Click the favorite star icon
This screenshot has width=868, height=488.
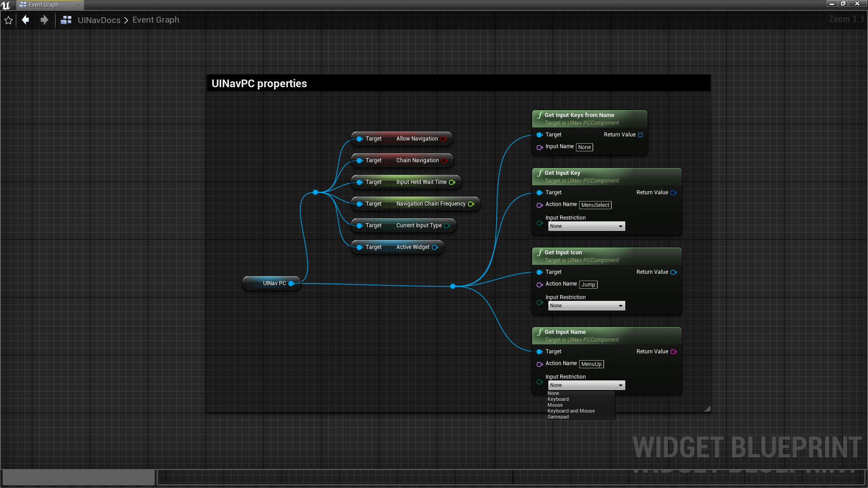coord(8,20)
